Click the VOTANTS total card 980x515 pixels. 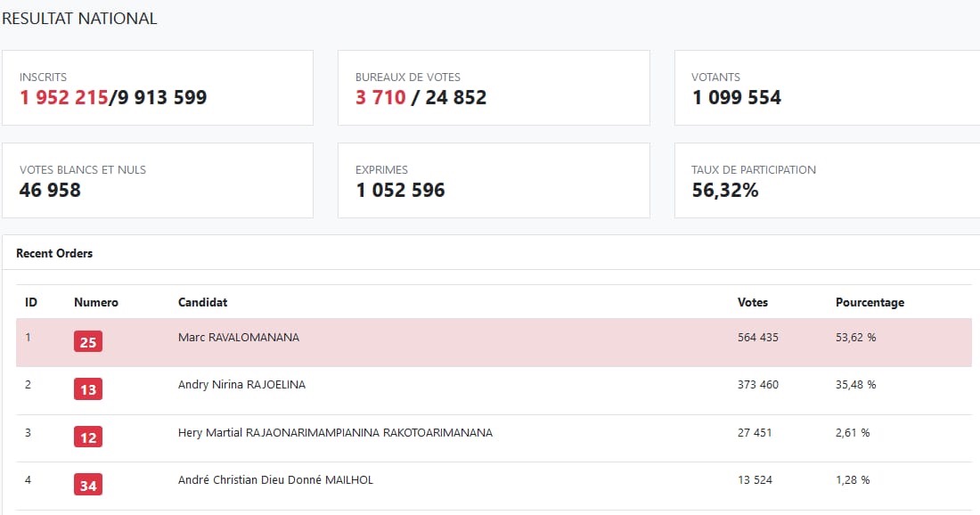coord(828,88)
